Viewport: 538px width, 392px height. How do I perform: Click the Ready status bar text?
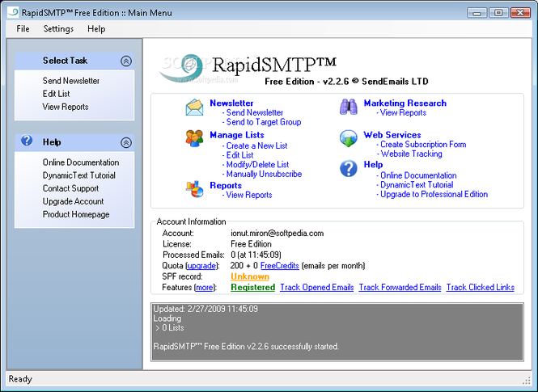point(20,378)
